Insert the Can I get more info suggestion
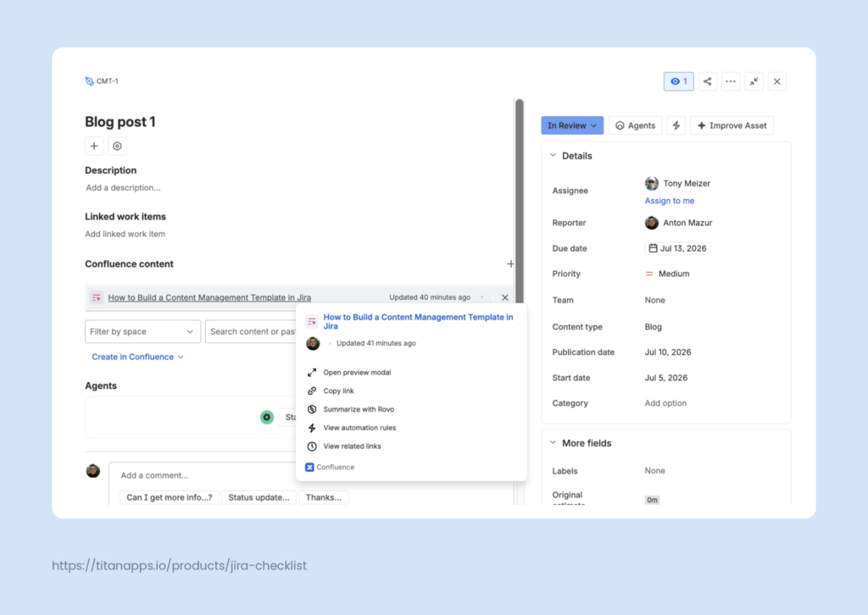The height and width of the screenshot is (615, 868). (x=170, y=497)
